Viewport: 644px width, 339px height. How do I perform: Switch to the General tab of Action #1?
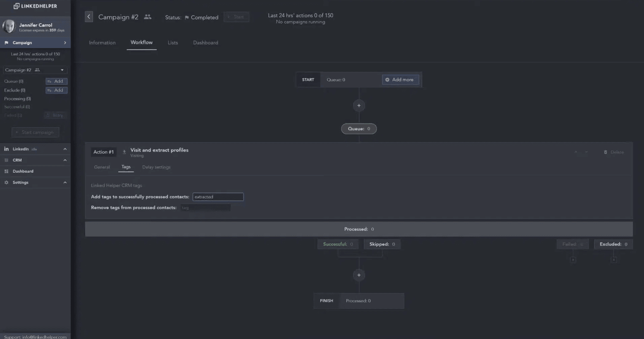click(x=102, y=167)
